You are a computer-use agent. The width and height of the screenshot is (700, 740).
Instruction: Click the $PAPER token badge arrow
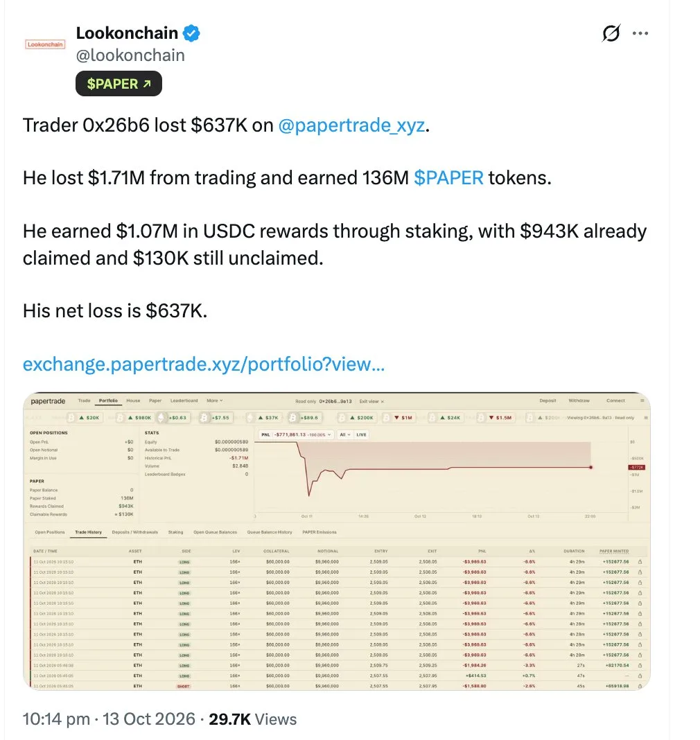pyautogui.click(x=147, y=84)
